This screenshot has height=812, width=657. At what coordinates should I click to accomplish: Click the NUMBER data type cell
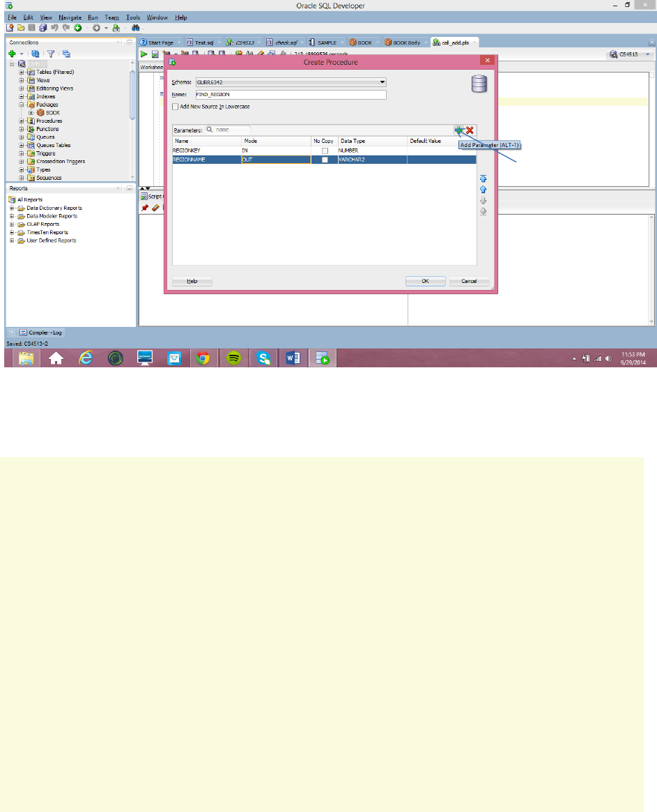pyautogui.click(x=372, y=151)
